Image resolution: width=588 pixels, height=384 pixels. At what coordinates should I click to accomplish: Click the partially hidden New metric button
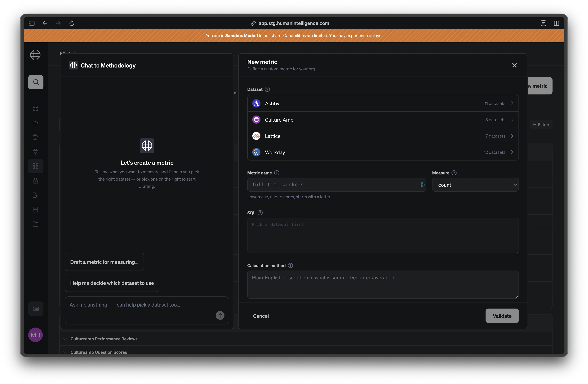coord(540,86)
